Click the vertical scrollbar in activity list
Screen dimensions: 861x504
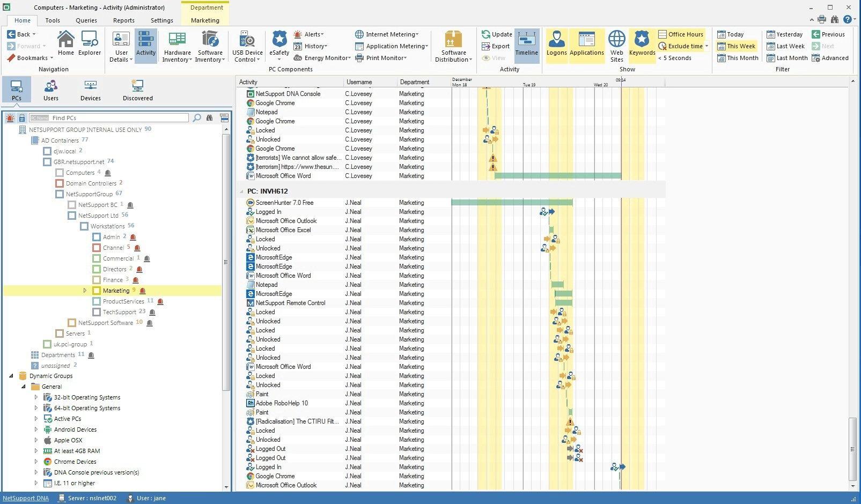point(852,448)
